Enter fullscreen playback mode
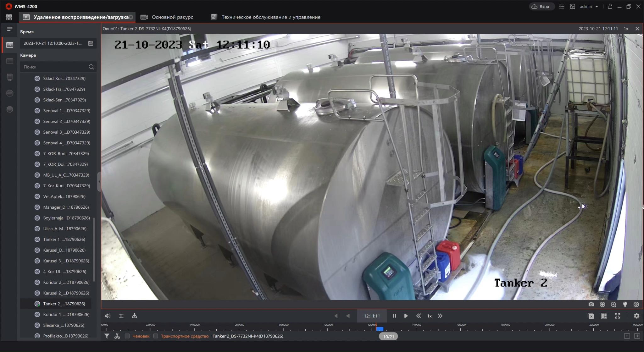The height and width of the screenshot is (352, 644). [x=618, y=316]
